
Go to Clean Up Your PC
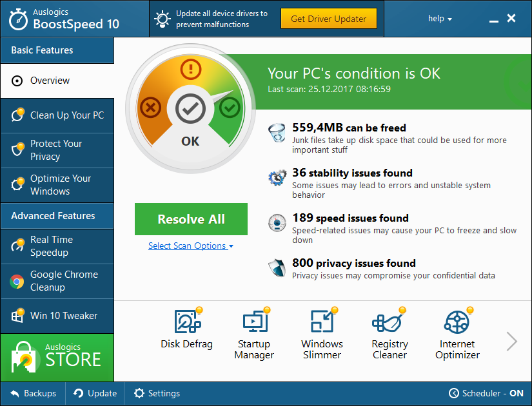pos(57,115)
